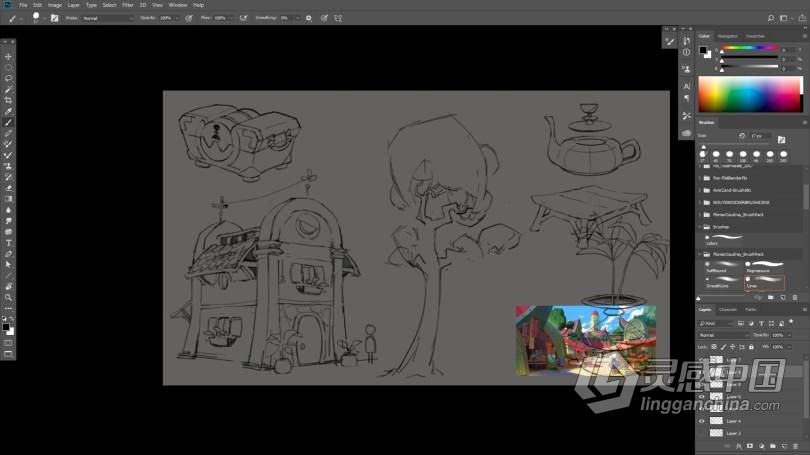810x455 pixels.
Task: Open the Clone Source panel icon
Action: tap(686, 69)
